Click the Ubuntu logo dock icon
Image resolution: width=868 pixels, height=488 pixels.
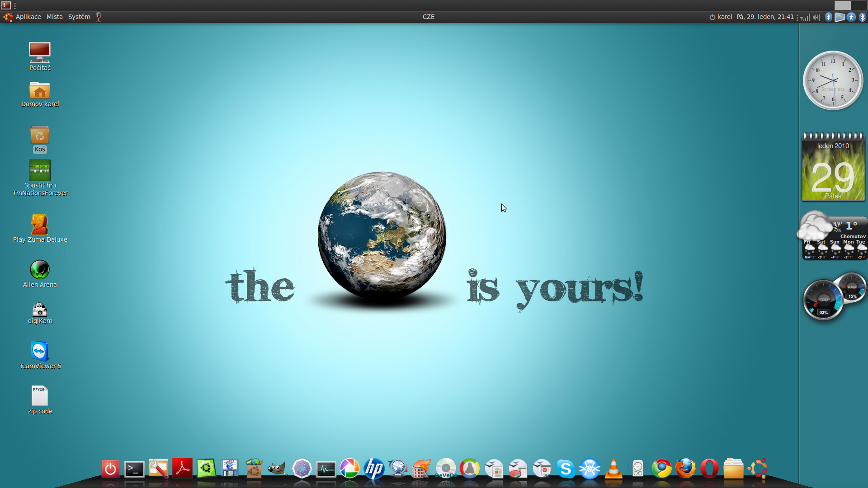[757, 468]
